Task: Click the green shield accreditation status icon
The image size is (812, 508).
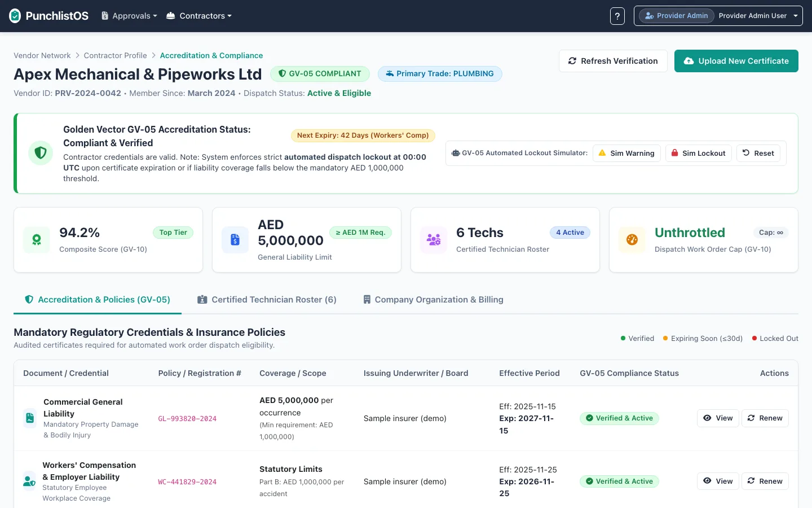Action: click(41, 153)
